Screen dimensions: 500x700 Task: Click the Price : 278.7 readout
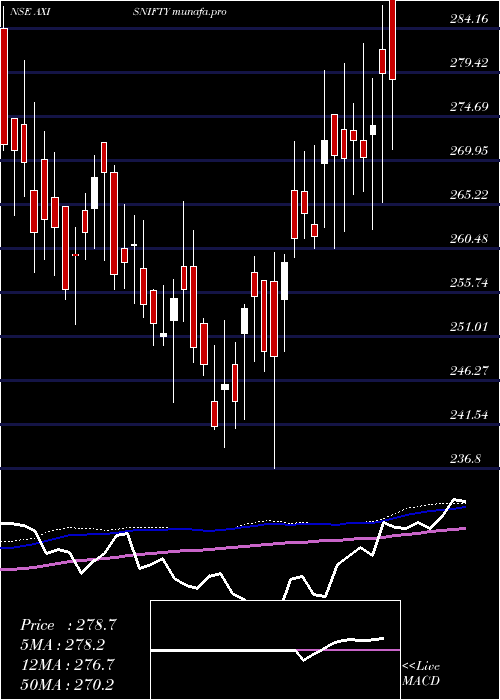click(68, 625)
